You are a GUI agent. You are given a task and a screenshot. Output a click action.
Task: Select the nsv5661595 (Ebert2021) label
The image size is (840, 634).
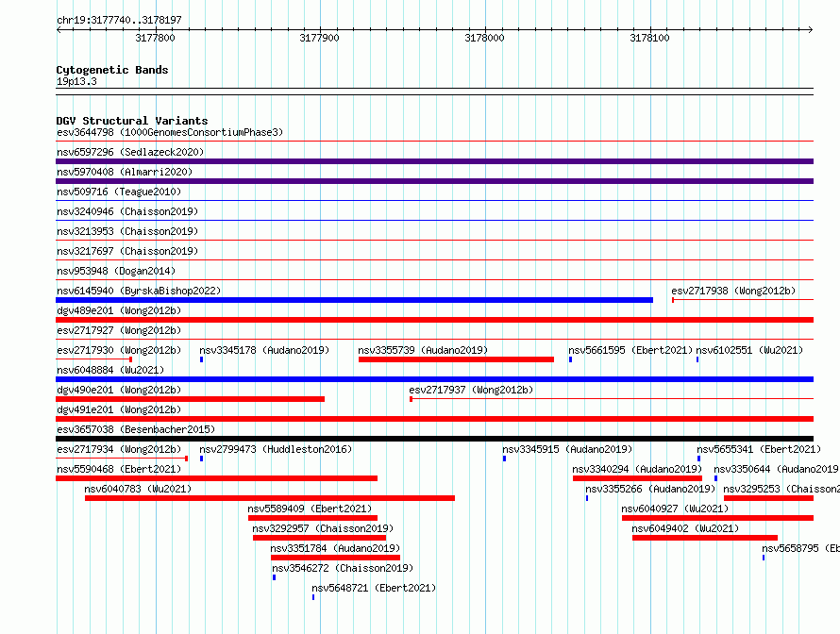pyautogui.click(x=630, y=350)
